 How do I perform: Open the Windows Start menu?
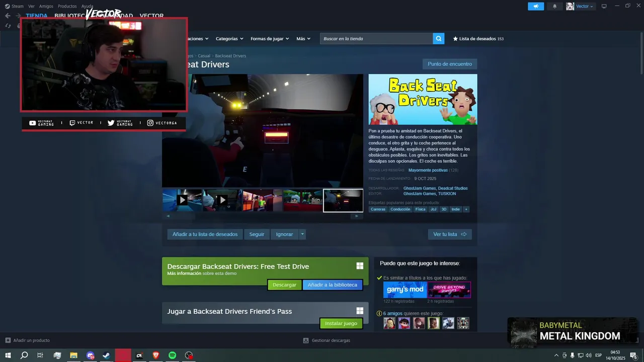coord(8,355)
